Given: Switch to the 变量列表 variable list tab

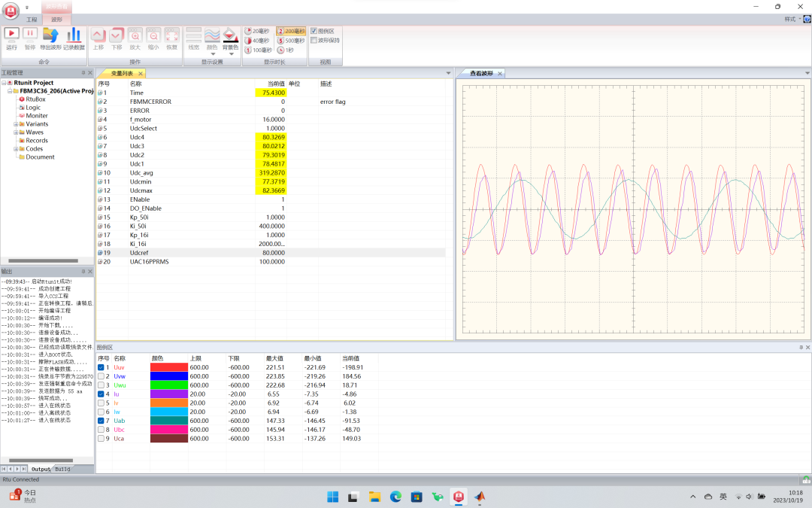Looking at the screenshot, I should pyautogui.click(x=122, y=74).
